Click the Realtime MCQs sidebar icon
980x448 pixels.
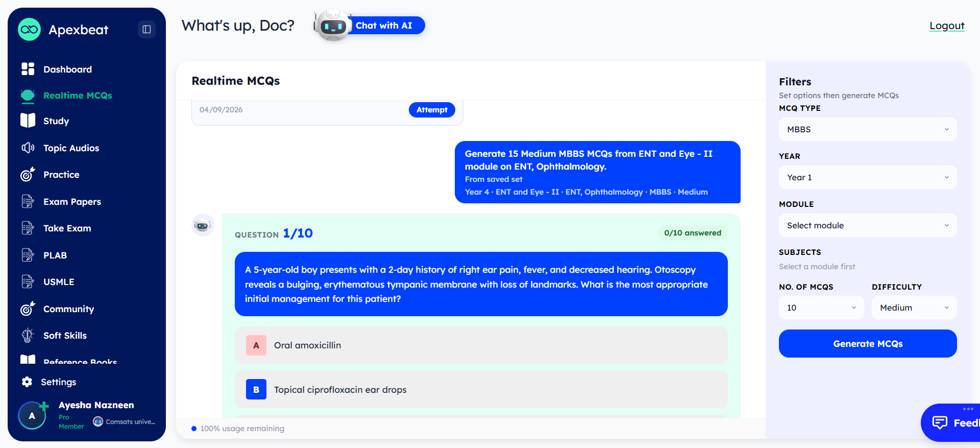point(28,96)
